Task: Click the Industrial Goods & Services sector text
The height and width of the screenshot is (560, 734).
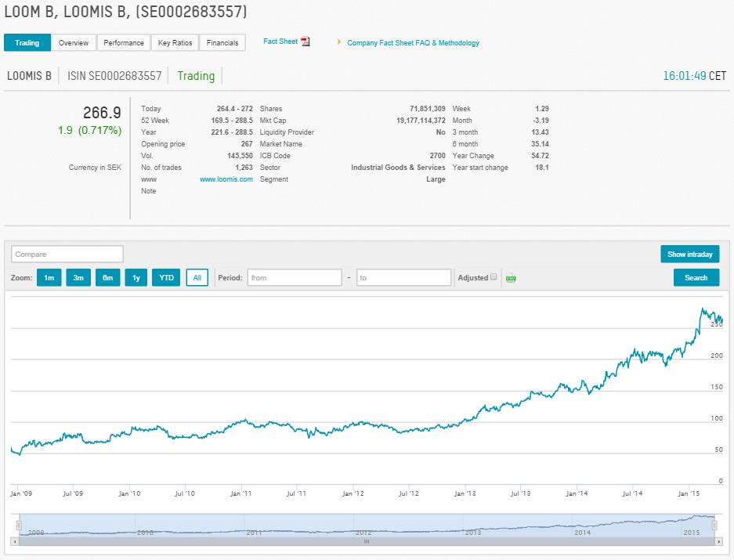Action: point(398,167)
